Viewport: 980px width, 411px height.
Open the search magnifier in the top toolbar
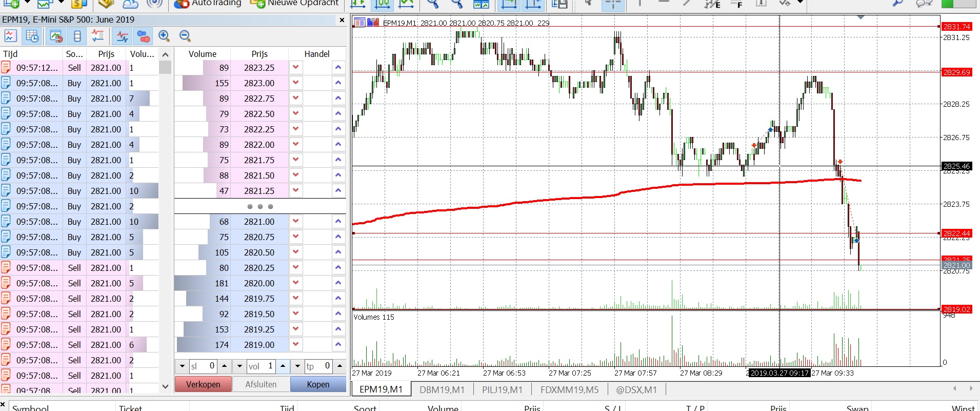[897, 3]
